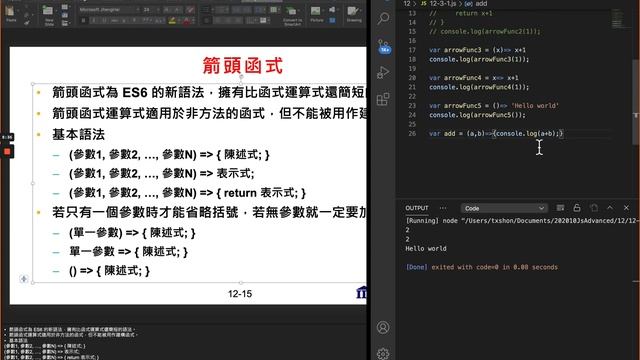Viewport: 640px width, 360px height.
Task: Close the output panel
Action: [626, 208]
